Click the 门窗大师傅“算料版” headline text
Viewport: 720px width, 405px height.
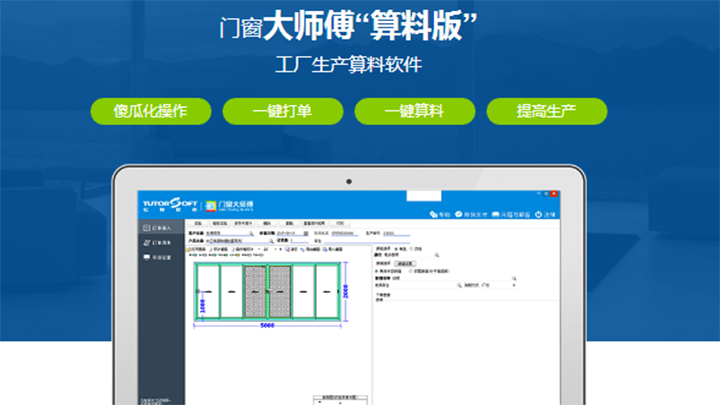[x=348, y=26]
